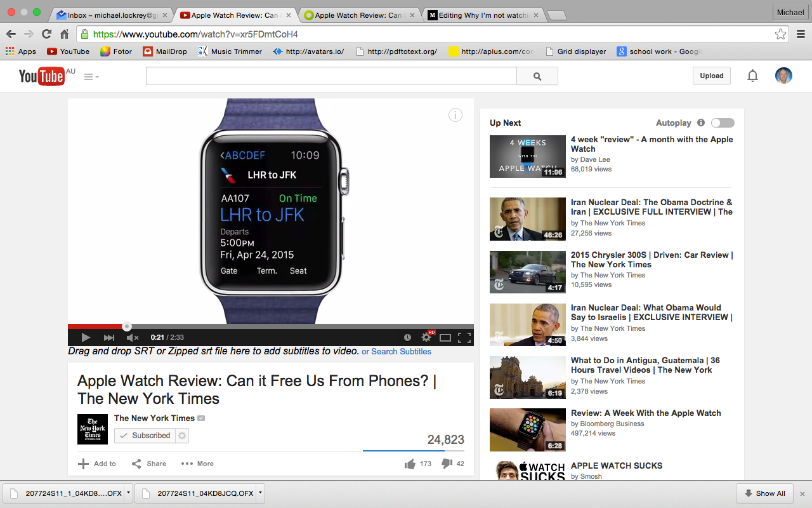Click the Upload button
This screenshot has height=508, width=812.
pos(712,76)
